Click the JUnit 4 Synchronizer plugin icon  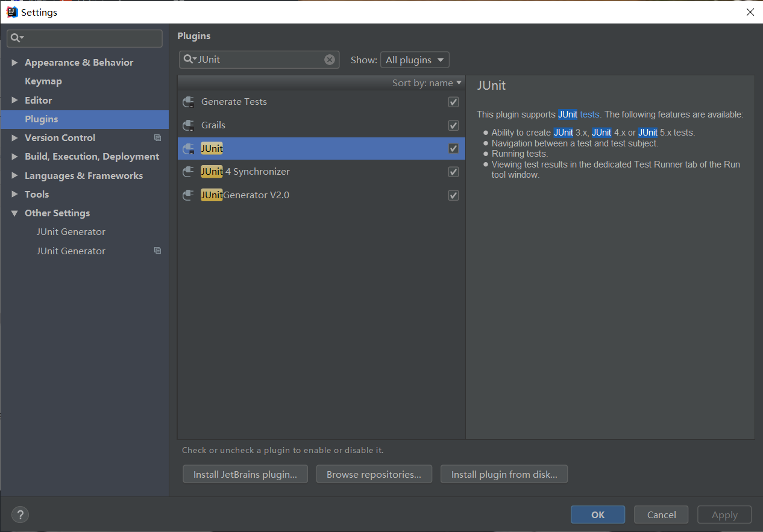click(188, 172)
